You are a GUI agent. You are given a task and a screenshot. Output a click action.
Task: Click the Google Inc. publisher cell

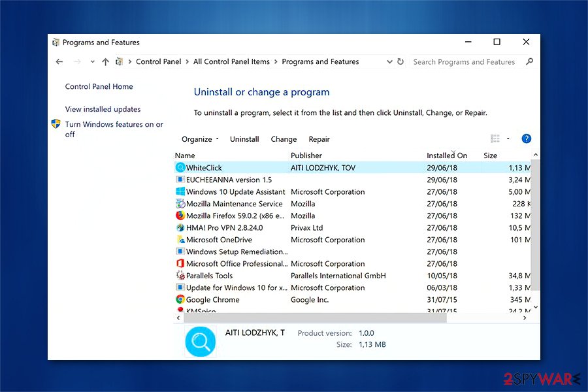pos(310,300)
